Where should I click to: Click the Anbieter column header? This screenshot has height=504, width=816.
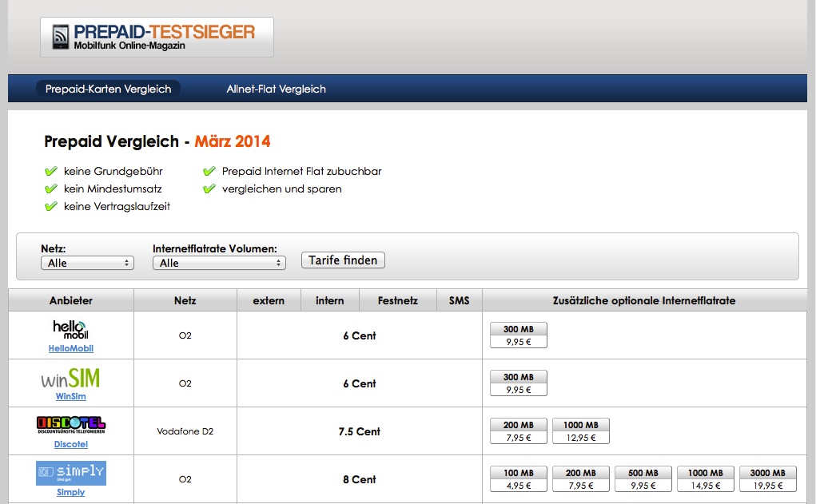click(x=71, y=300)
